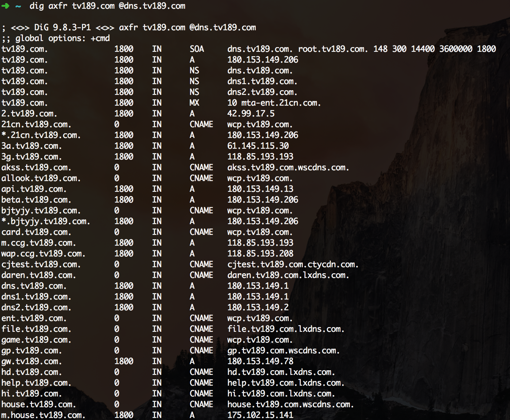Screen dimensions: 510x420
Task: Select IP address 42.99.17.5
Action: pos(251,114)
